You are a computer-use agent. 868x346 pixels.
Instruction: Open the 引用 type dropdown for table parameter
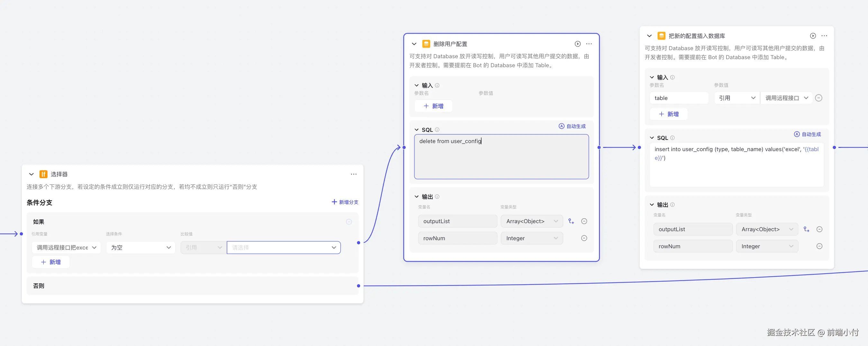(737, 98)
